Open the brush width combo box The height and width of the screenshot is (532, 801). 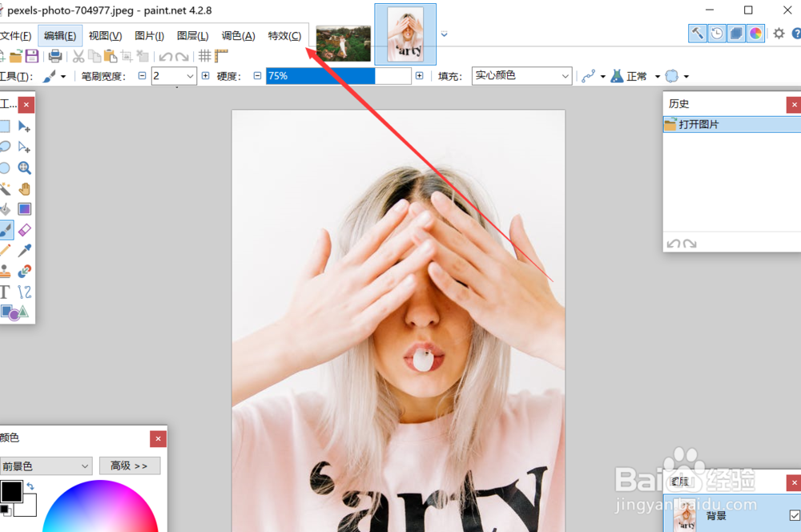pyautogui.click(x=174, y=76)
